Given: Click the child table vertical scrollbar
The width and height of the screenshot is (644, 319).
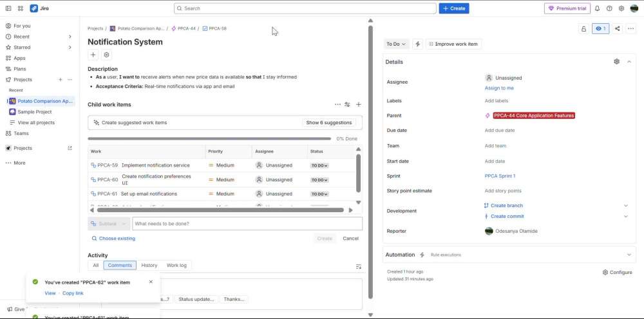Looking at the screenshot, I should click(358, 172).
